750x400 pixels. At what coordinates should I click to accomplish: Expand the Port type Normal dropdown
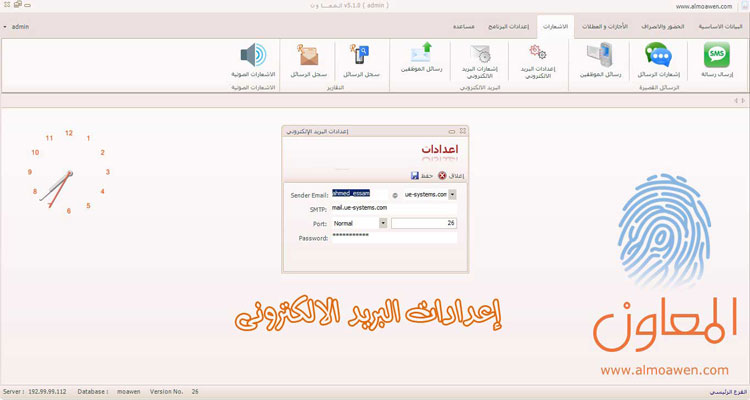(383, 223)
